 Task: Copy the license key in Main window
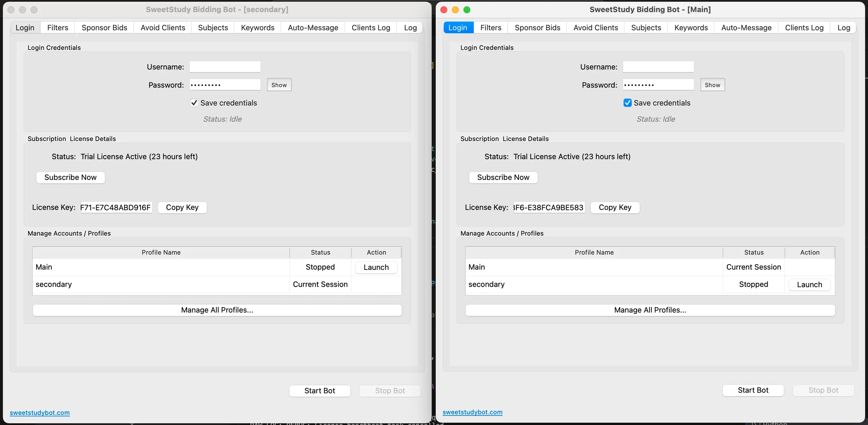tap(615, 207)
